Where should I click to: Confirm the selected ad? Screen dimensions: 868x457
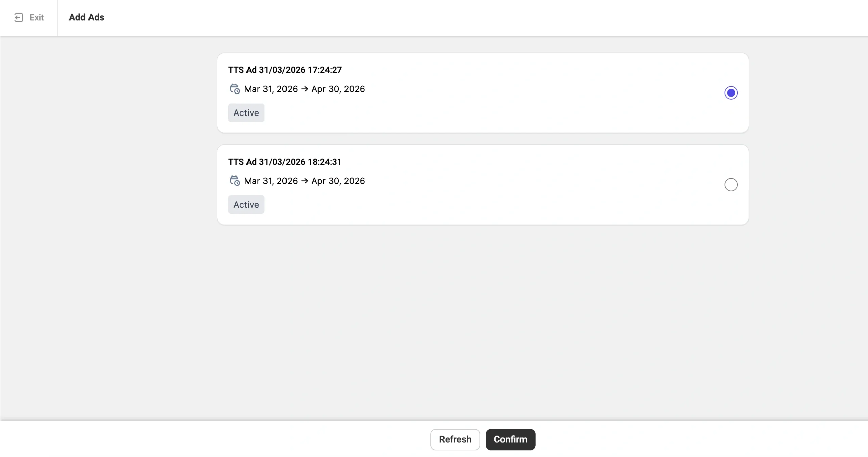510,439
